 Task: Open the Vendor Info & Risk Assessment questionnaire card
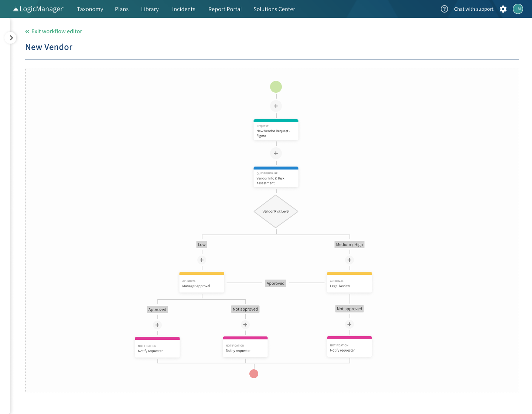[276, 178]
